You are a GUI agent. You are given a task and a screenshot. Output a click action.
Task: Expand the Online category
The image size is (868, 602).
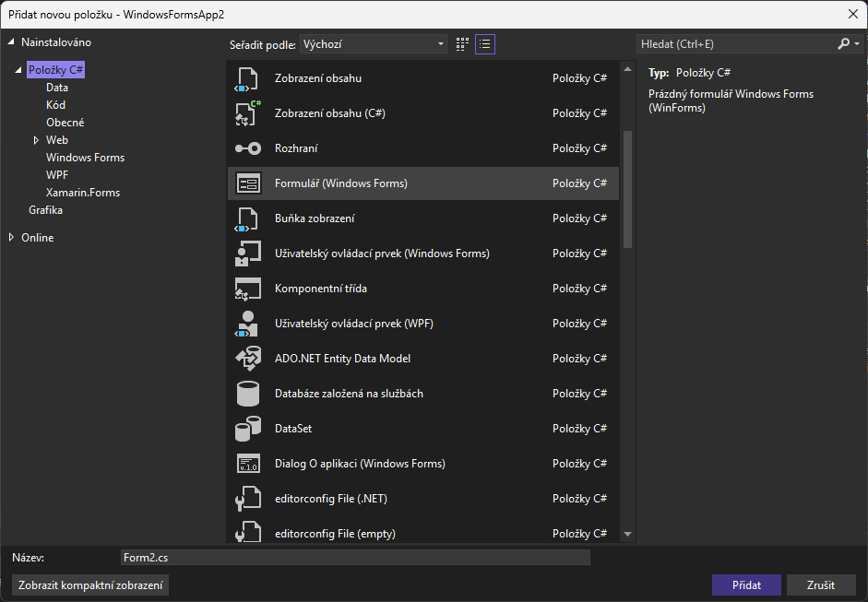click(x=11, y=238)
